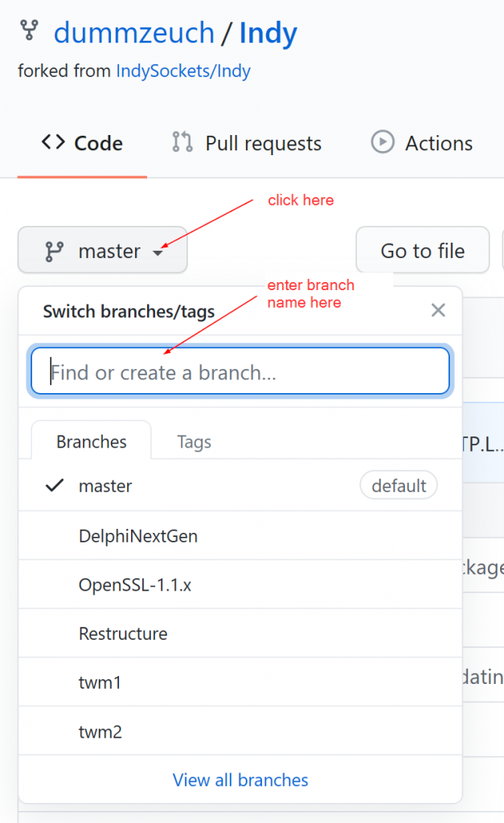Close the Switch branches/tags dialog via the X
Image resolution: width=504 pixels, height=823 pixels.
coord(438,310)
